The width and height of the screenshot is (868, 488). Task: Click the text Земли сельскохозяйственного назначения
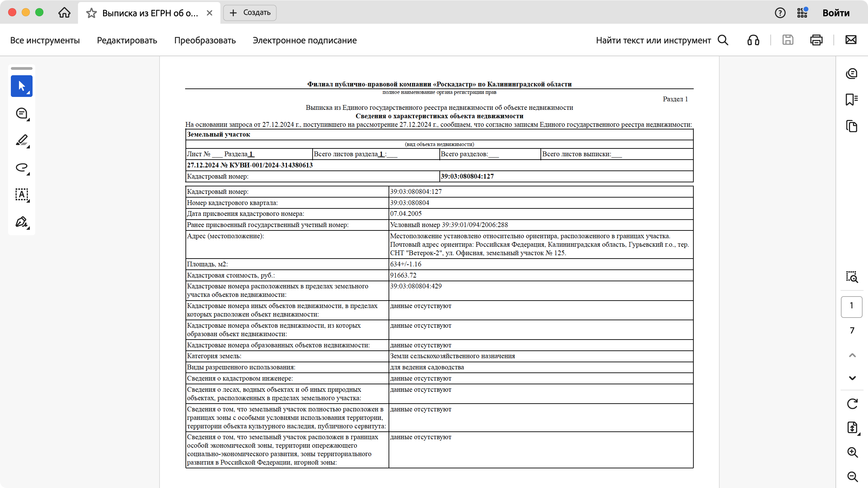[452, 356]
